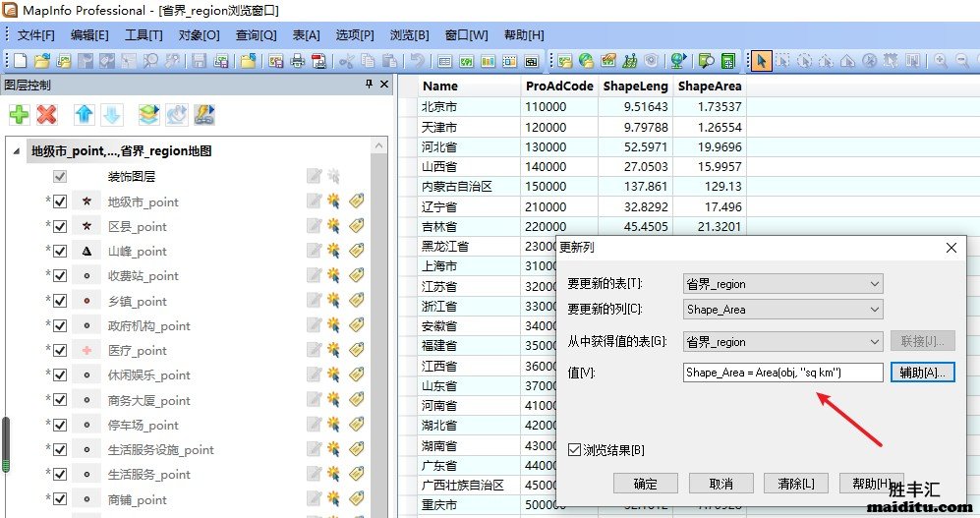Screen dimensions: 980x518
Task: Toggle visibility of 乡镇_point layer
Action: tap(60, 301)
